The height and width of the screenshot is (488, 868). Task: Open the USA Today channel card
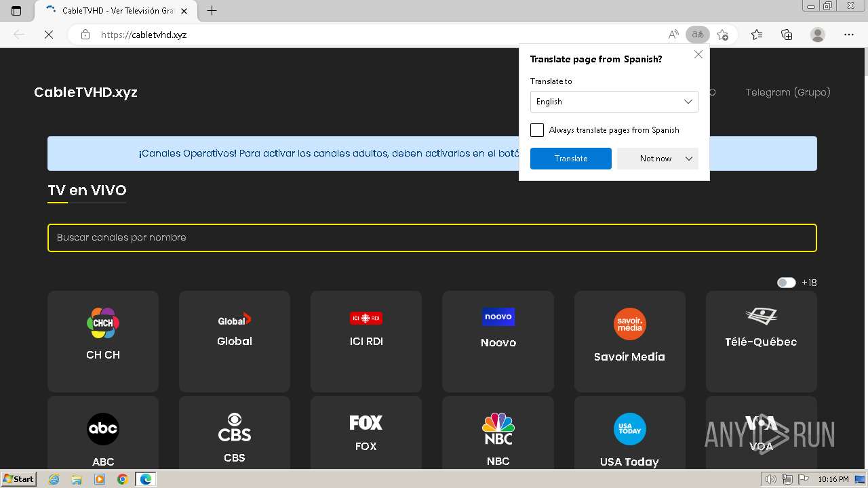(x=630, y=433)
